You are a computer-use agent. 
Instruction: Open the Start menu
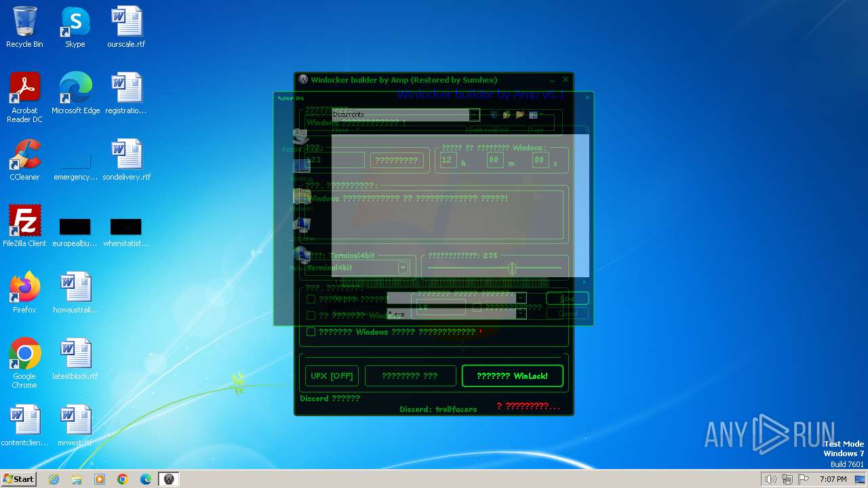pyautogui.click(x=19, y=479)
